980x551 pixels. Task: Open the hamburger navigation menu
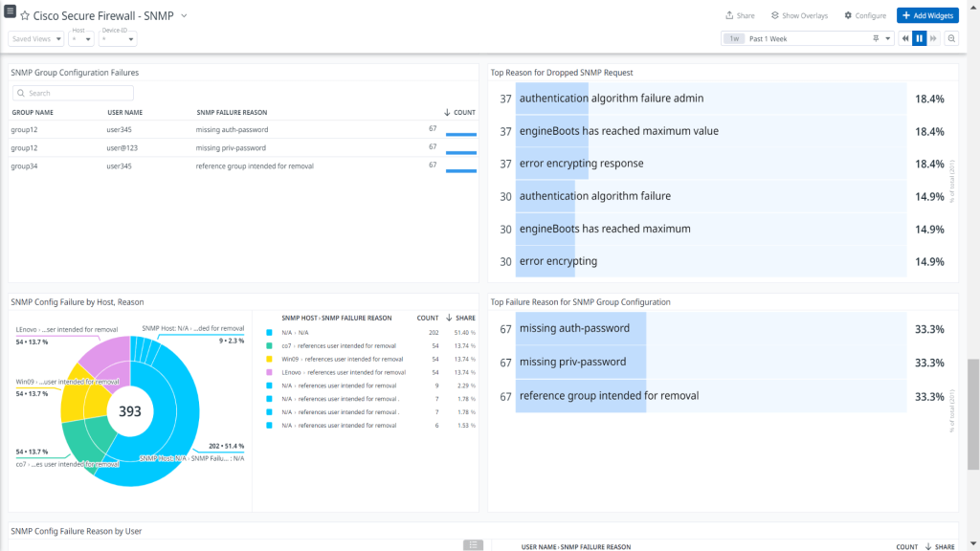[x=10, y=11]
